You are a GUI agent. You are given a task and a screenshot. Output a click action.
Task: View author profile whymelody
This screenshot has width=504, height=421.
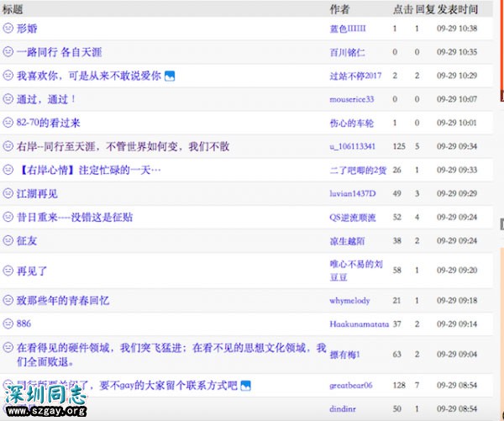(x=349, y=301)
